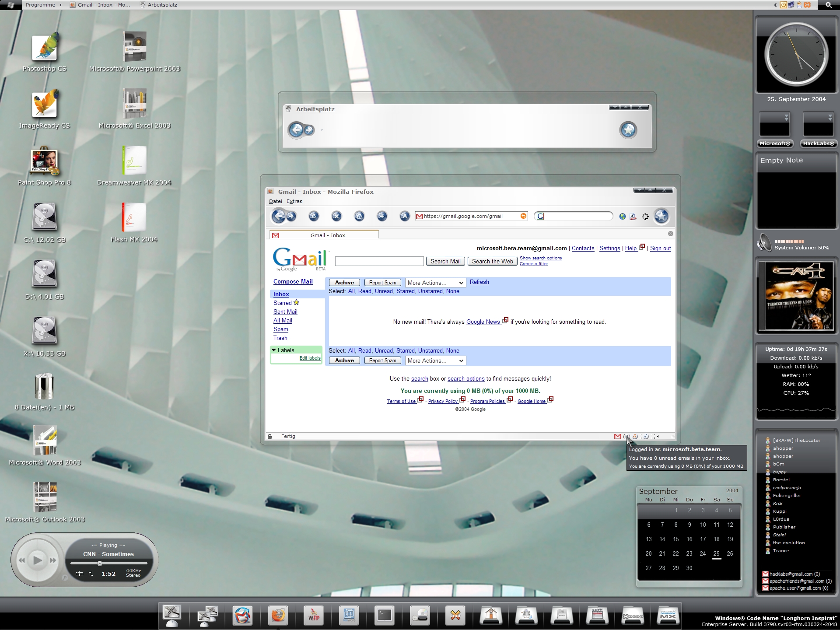Select the C:\ 12.02 GB drive icon

pyautogui.click(x=45, y=223)
